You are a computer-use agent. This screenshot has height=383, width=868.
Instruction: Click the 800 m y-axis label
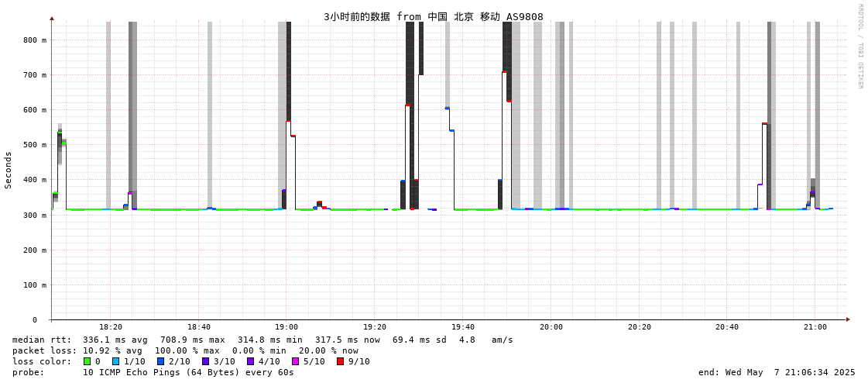(35, 40)
